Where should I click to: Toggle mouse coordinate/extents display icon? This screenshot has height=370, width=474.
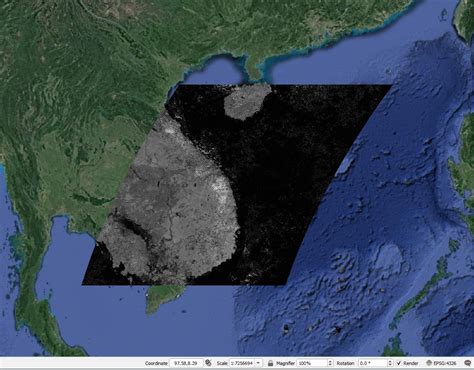pos(208,363)
